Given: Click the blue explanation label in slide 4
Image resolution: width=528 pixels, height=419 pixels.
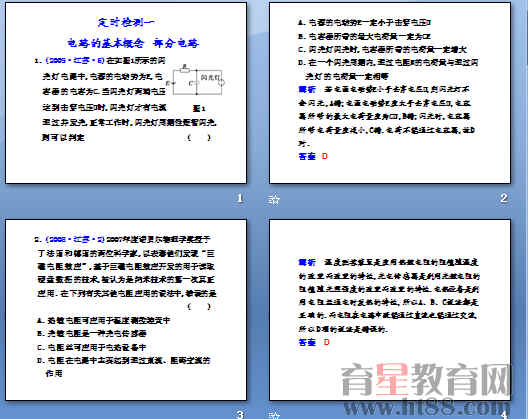Looking at the screenshot, I should point(307,262).
